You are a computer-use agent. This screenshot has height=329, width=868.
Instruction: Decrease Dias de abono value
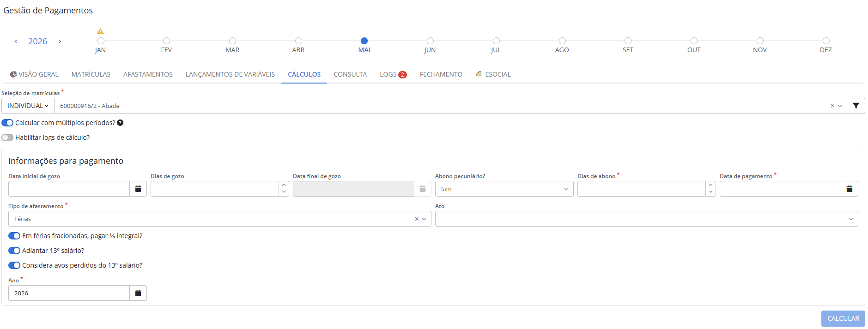click(710, 192)
